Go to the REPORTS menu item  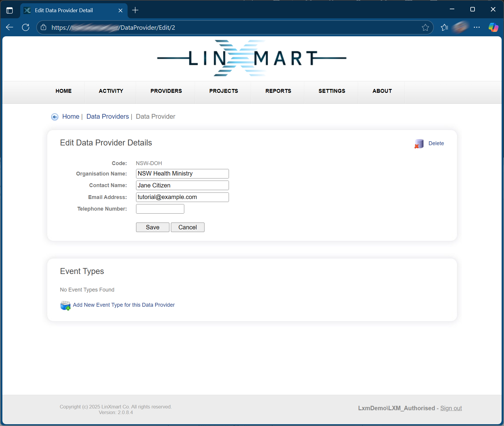tap(278, 91)
